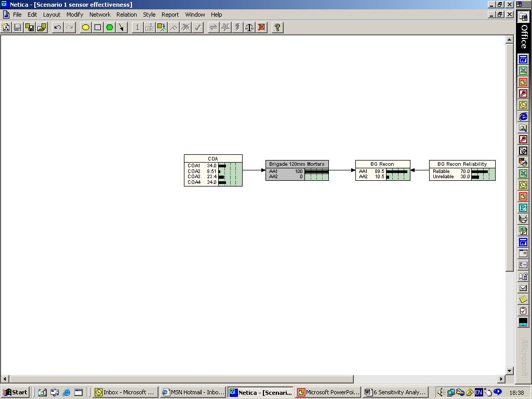Select the add link arrow tool
The image size is (532, 399).
click(x=122, y=28)
